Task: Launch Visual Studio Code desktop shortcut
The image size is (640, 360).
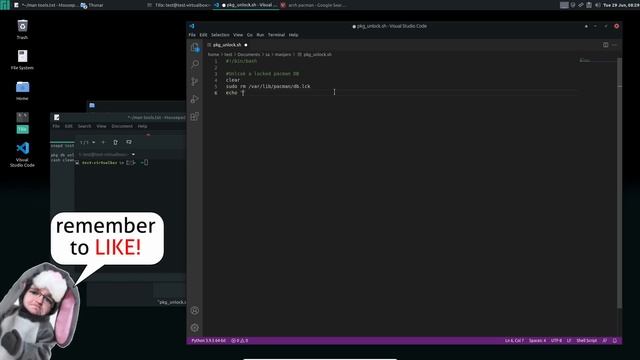Action: point(22,154)
